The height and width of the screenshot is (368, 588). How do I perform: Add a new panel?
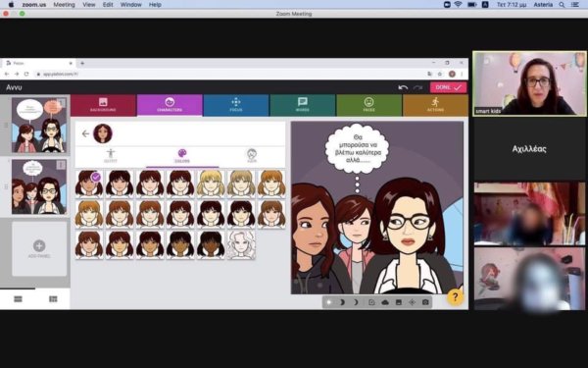[39, 248]
